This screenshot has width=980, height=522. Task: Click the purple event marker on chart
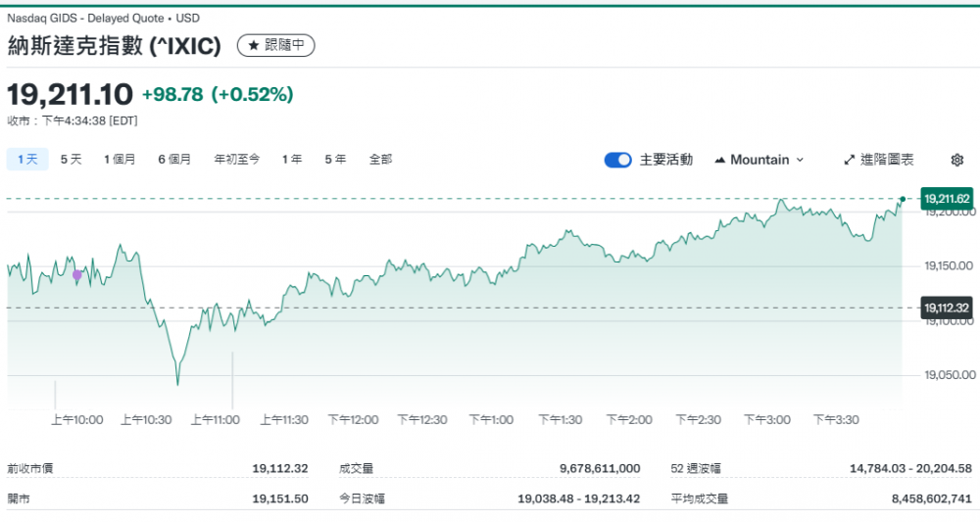pos(77,275)
